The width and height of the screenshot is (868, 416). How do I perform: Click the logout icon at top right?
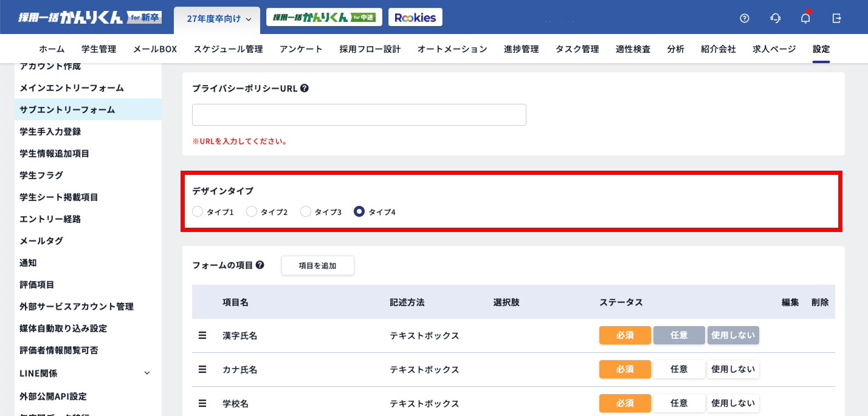click(836, 18)
